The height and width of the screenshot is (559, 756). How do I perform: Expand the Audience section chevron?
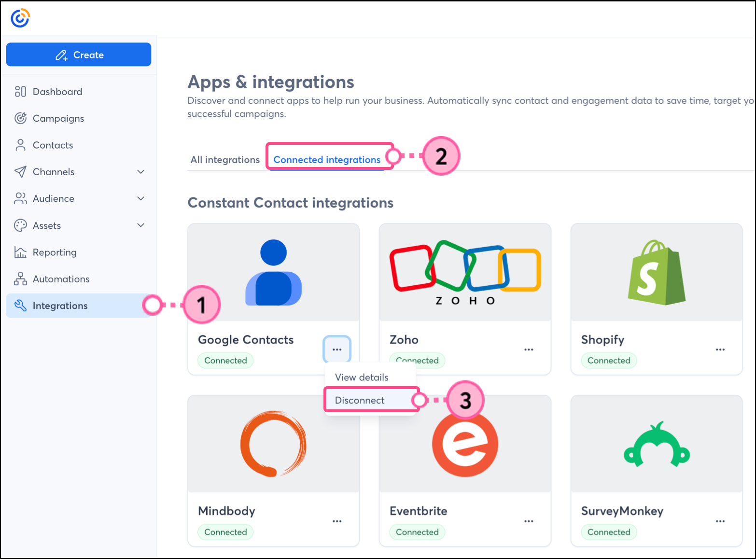140,198
